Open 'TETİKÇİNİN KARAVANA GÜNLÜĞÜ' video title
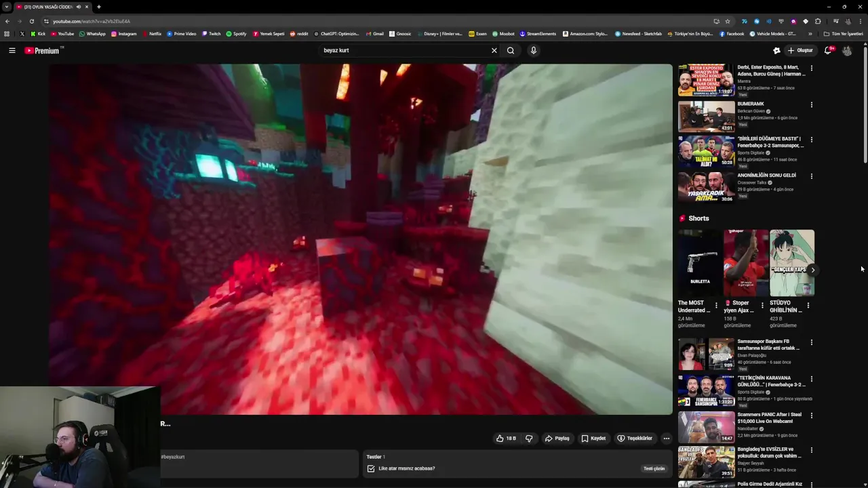 point(771,381)
